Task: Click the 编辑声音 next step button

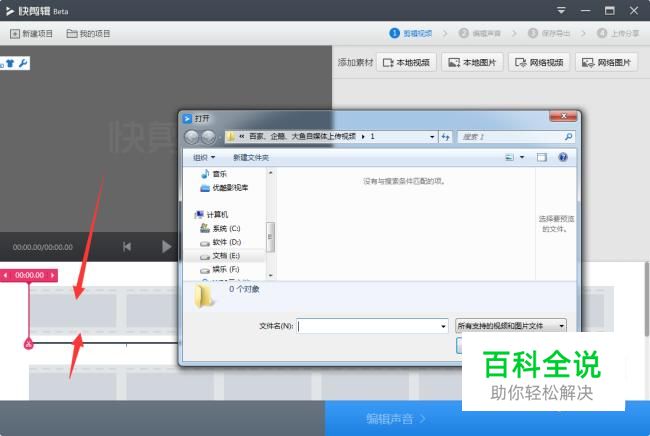Action: (396, 419)
